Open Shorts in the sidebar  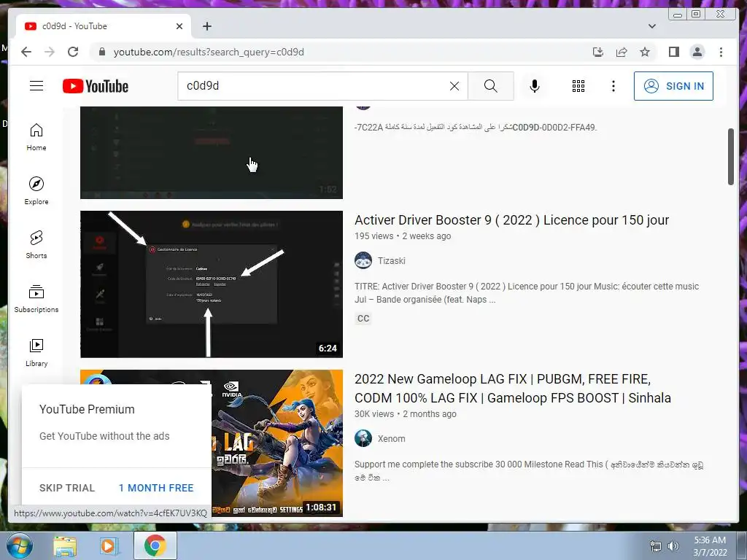[x=36, y=245]
